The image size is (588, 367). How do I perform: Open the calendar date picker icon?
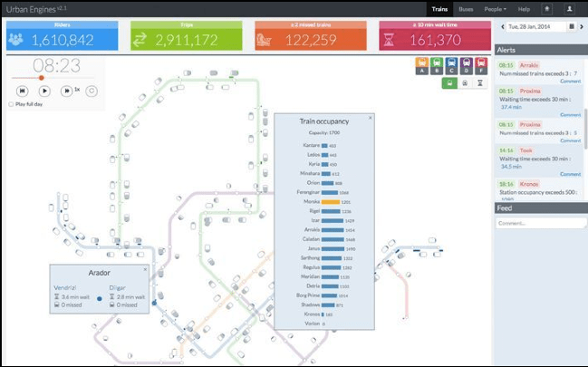[572, 26]
